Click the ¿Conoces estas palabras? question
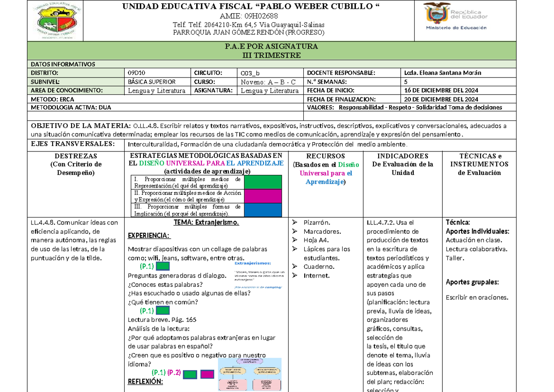This screenshot has height=392, width=554. [x=165, y=284]
